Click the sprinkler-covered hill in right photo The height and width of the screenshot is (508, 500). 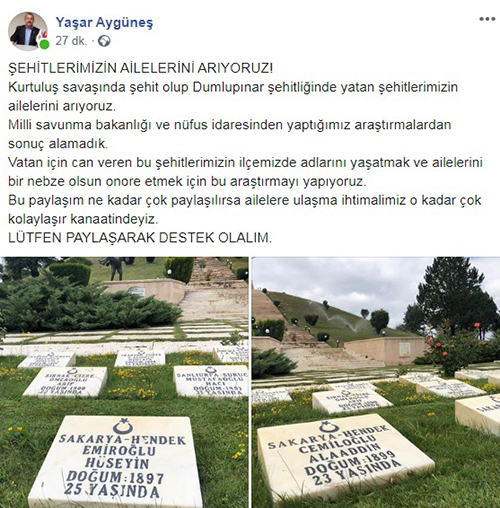point(333,317)
